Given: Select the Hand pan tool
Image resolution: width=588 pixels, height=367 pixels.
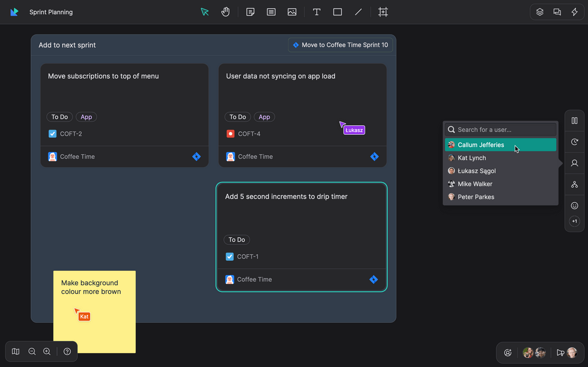Looking at the screenshot, I should pos(226,11).
